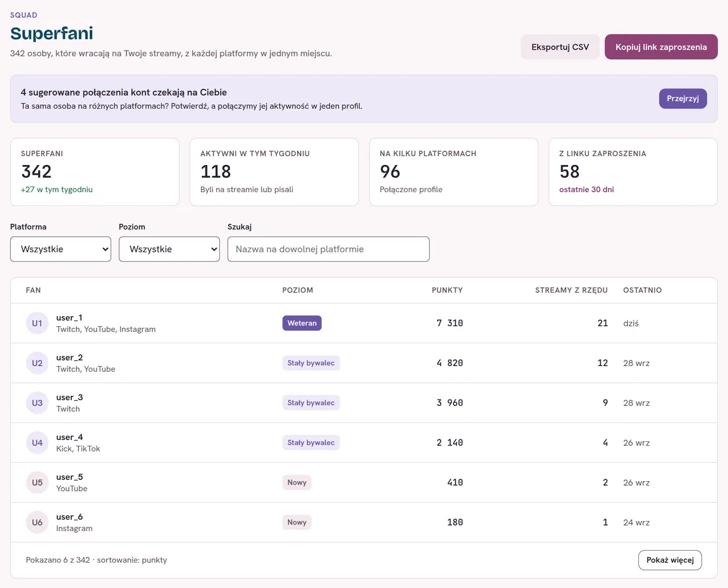Click the Poziom column header in table
The height and width of the screenshot is (588, 728).
click(x=298, y=290)
